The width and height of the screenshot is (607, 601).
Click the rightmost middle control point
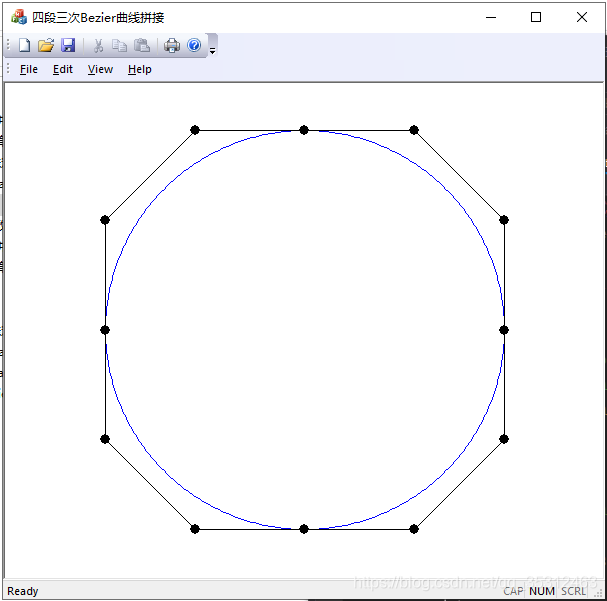[x=504, y=330]
